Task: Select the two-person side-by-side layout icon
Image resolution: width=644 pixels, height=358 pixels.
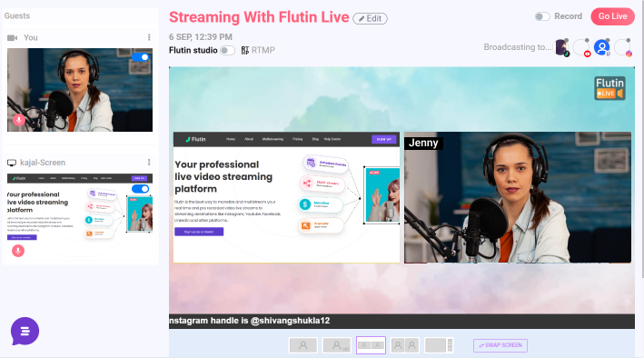Action: 404,345
